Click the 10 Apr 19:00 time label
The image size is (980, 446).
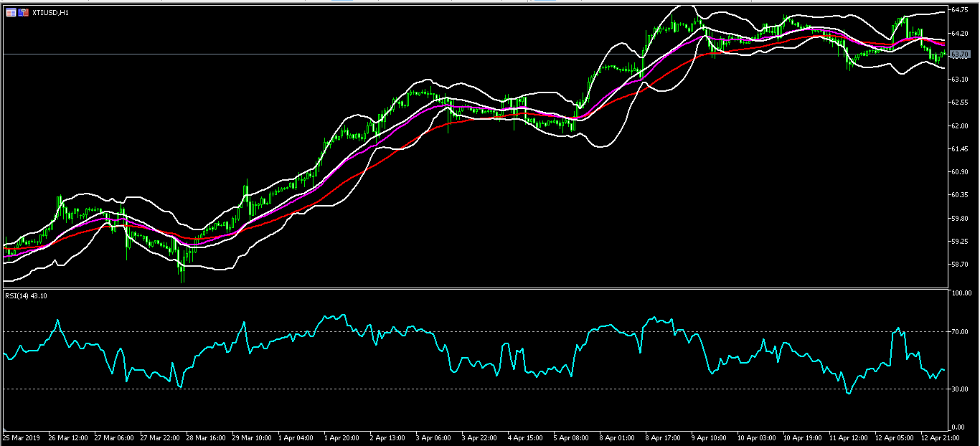pos(802,437)
